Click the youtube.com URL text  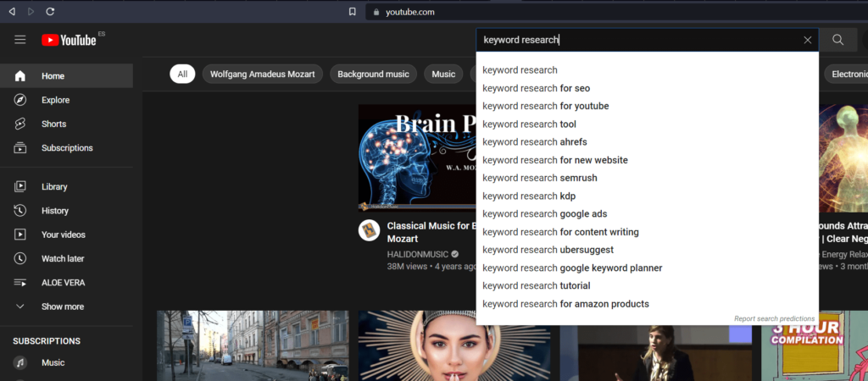coord(410,12)
